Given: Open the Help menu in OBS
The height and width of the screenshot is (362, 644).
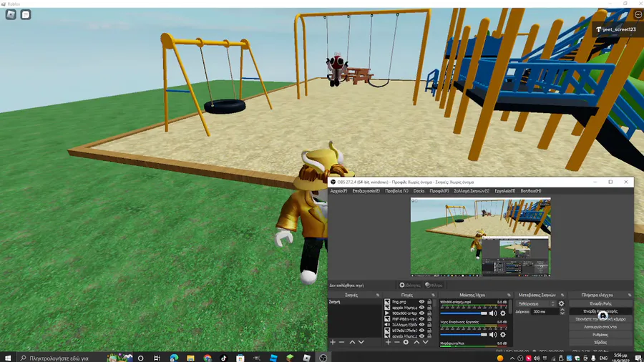Looking at the screenshot, I should pyautogui.click(x=531, y=191).
